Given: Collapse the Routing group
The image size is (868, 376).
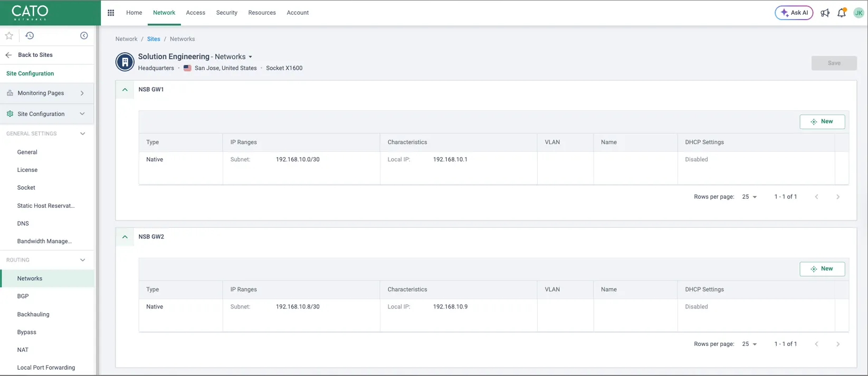Looking at the screenshot, I should [82, 260].
